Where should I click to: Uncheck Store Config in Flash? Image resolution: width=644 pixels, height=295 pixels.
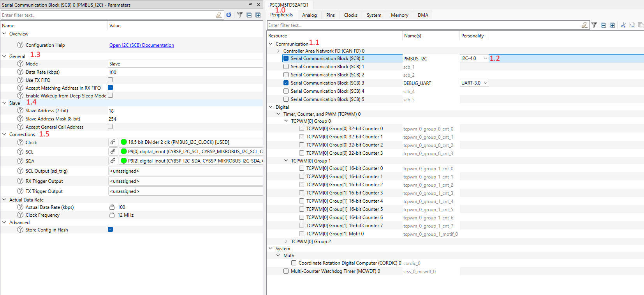(111, 230)
